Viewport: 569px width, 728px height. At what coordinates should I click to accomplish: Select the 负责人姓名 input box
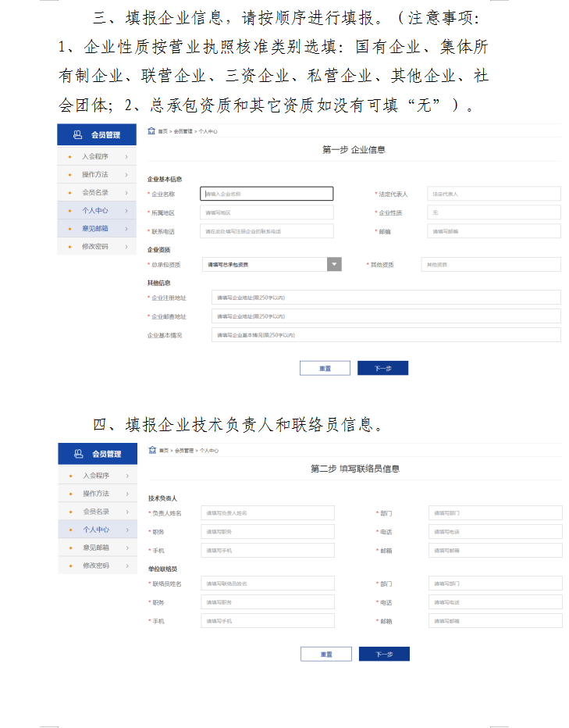pos(268,513)
